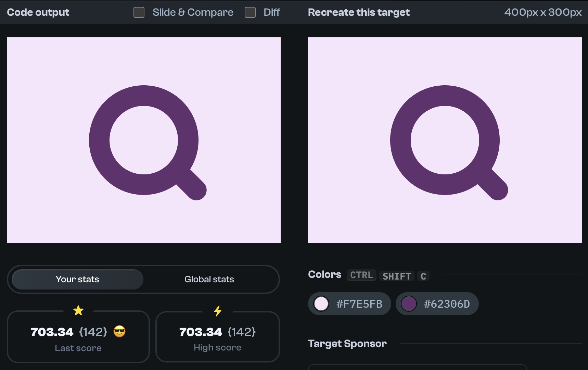
Task: Click the dark purple color circle swatch
Action: click(x=409, y=304)
